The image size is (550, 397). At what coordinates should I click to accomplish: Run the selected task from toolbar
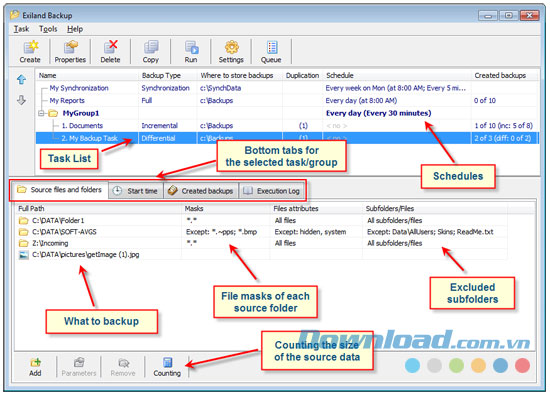tap(191, 52)
